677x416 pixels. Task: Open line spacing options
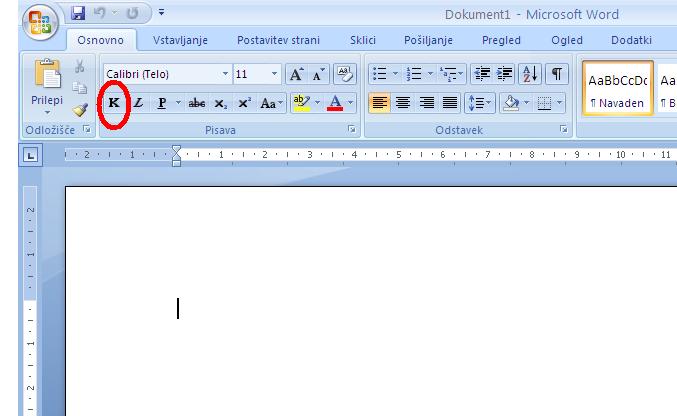tap(480, 103)
